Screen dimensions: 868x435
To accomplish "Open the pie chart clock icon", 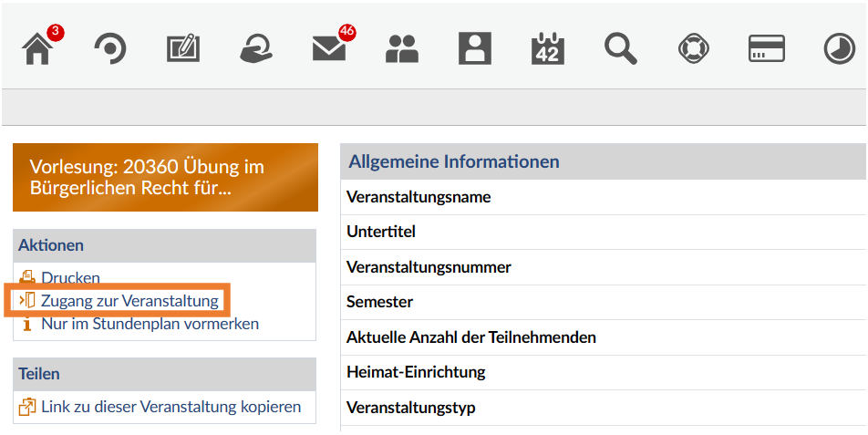I will (839, 48).
